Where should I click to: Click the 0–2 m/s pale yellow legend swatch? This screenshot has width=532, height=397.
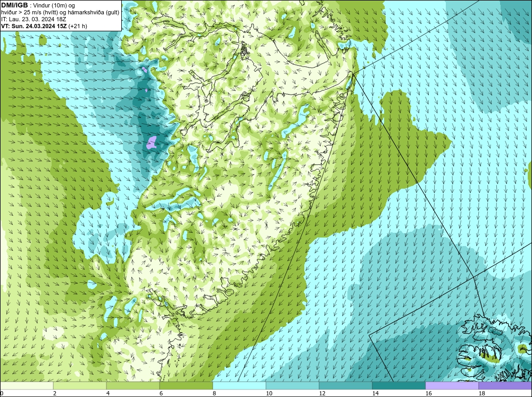(27, 386)
